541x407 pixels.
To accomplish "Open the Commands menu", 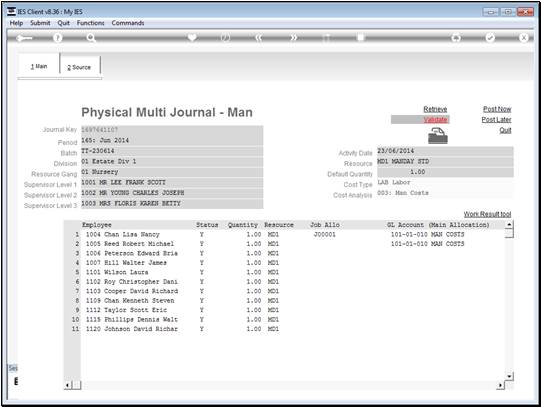I will pos(128,23).
